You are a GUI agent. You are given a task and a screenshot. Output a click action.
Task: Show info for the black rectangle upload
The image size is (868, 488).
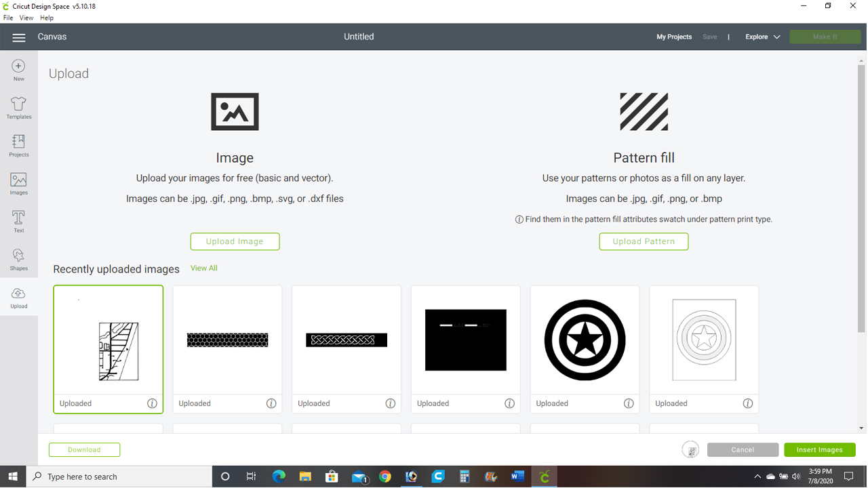pos(509,403)
